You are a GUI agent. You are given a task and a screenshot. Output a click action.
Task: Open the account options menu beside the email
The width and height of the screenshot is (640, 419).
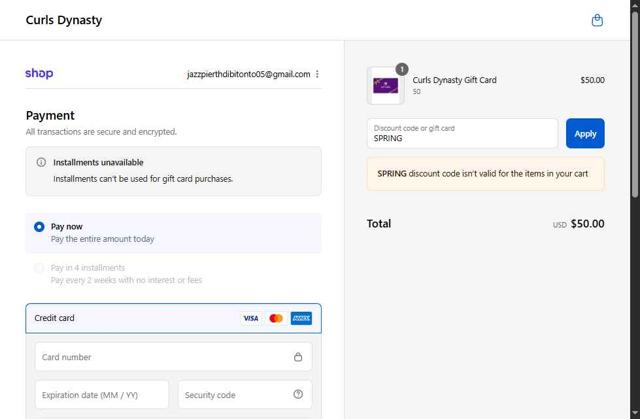click(317, 74)
